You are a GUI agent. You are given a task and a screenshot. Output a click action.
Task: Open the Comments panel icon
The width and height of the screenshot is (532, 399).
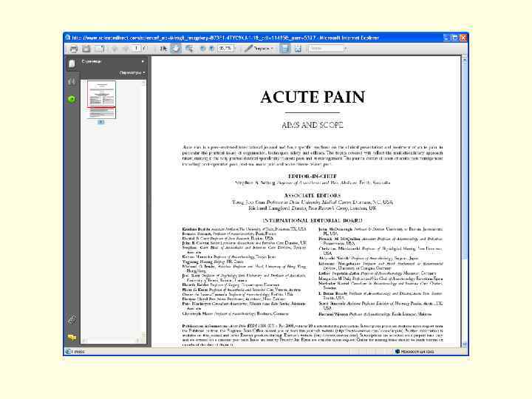coord(72,337)
